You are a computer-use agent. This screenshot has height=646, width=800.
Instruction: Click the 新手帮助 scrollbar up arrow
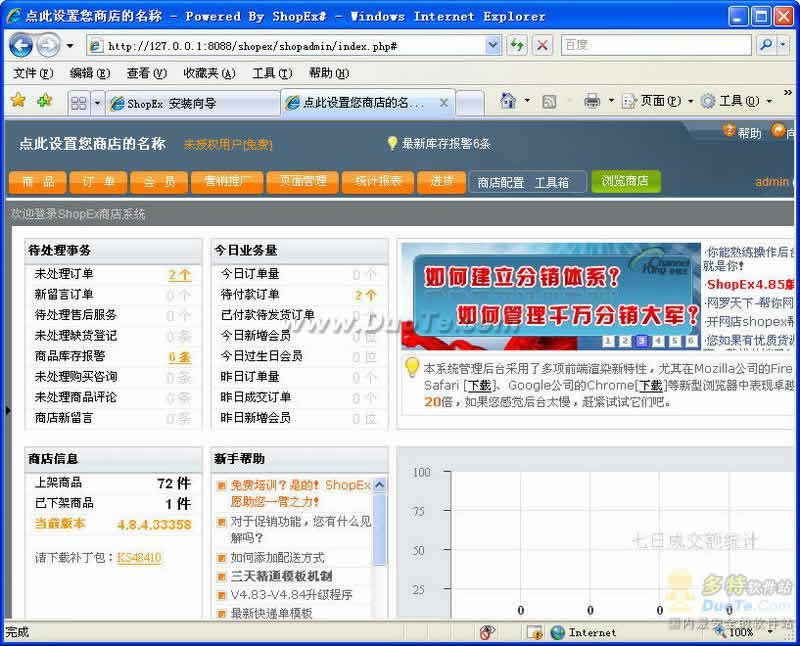click(x=379, y=485)
